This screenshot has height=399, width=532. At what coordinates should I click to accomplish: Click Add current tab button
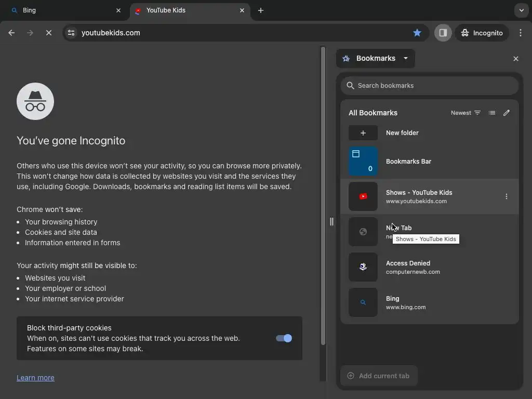click(379, 376)
